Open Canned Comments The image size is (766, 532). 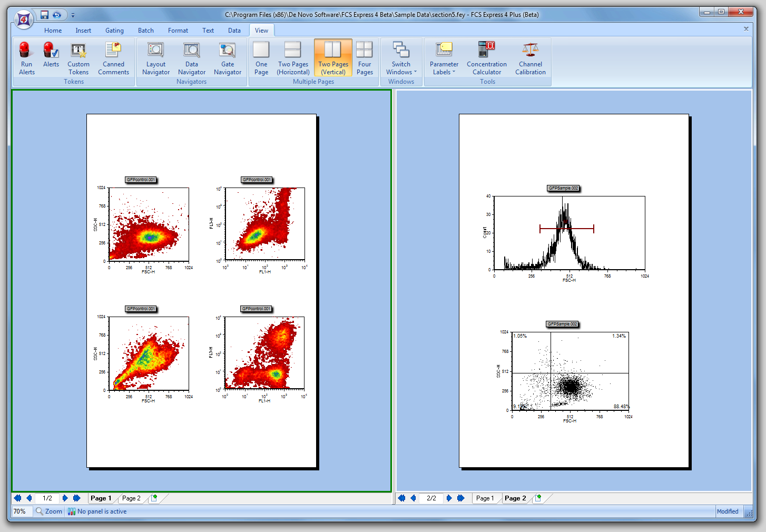113,58
